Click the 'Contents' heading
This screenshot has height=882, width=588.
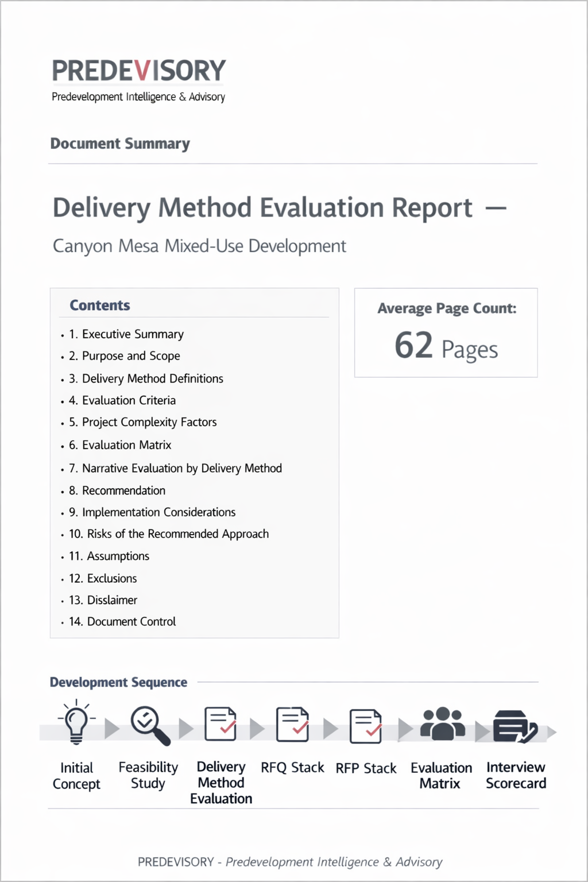pyautogui.click(x=100, y=305)
